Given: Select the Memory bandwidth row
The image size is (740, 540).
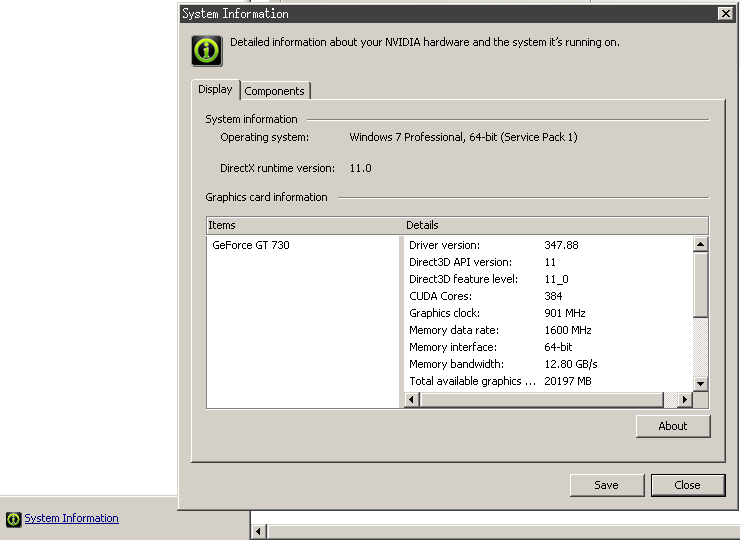Looking at the screenshot, I should coord(548,364).
